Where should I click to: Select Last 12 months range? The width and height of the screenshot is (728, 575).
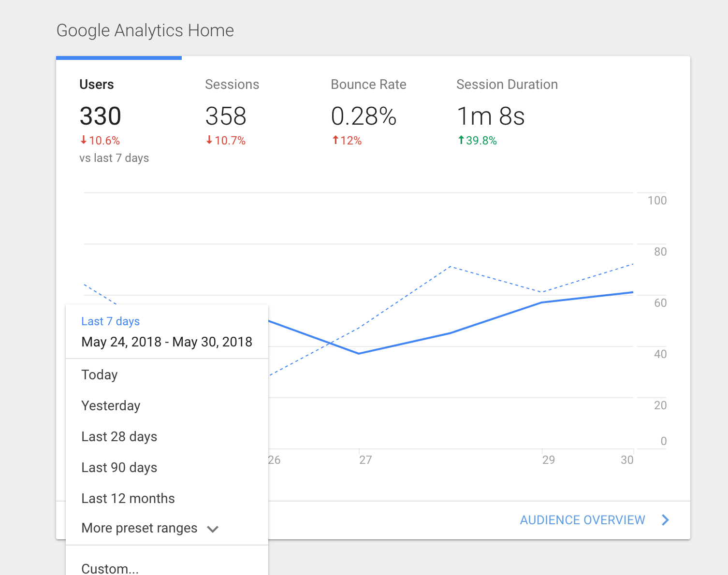[167, 499]
